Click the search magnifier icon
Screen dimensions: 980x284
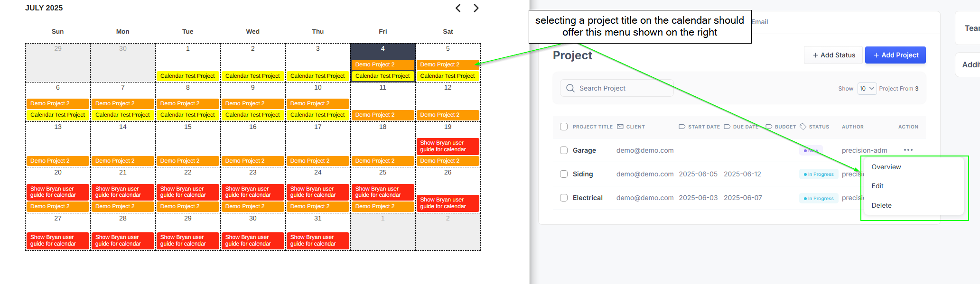(570, 88)
